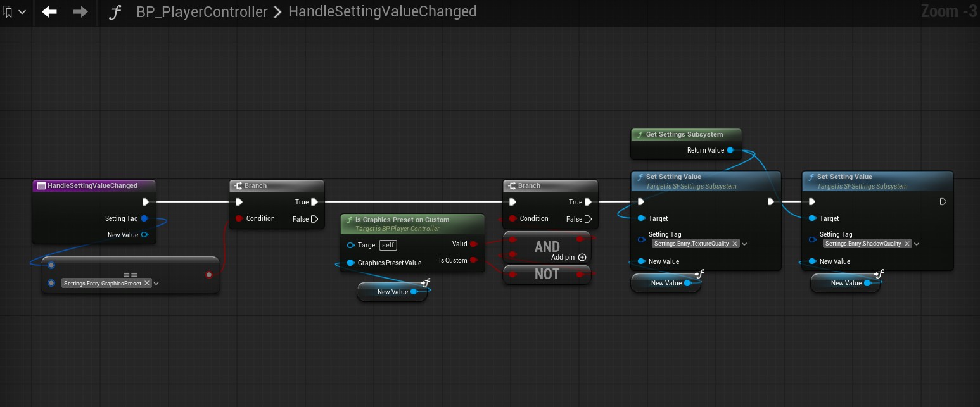Viewport: 980px width, 407px height.
Task: Go back using the left arrow button
Action: click(x=49, y=11)
